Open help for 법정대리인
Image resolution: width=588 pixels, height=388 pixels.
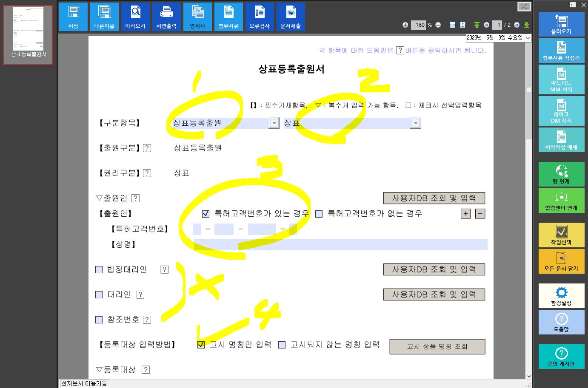164,269
